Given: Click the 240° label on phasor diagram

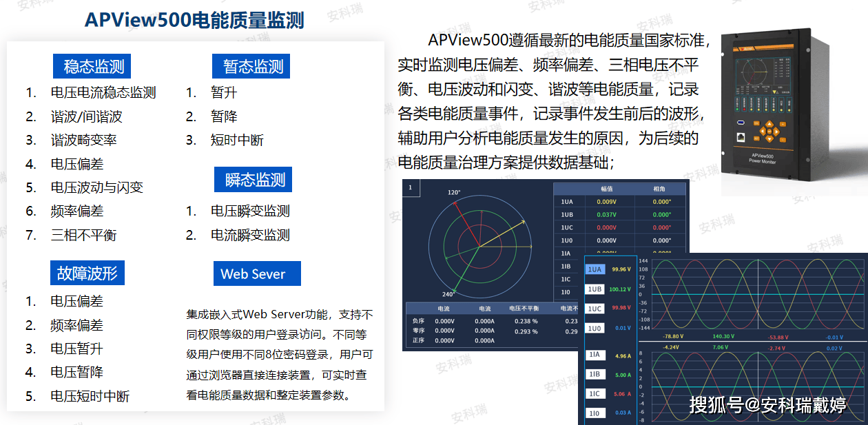Looking at the screenshot, I should click(x=448, y=295).
